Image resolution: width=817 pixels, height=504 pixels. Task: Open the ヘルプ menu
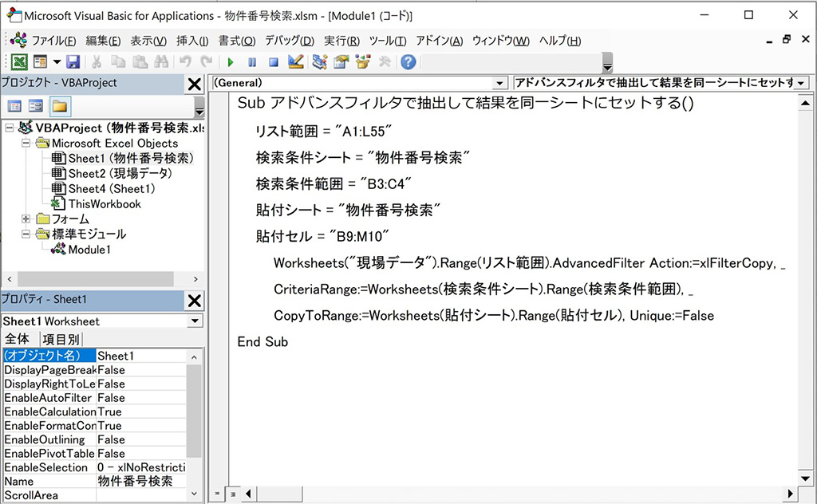click(x=560, y=41)
